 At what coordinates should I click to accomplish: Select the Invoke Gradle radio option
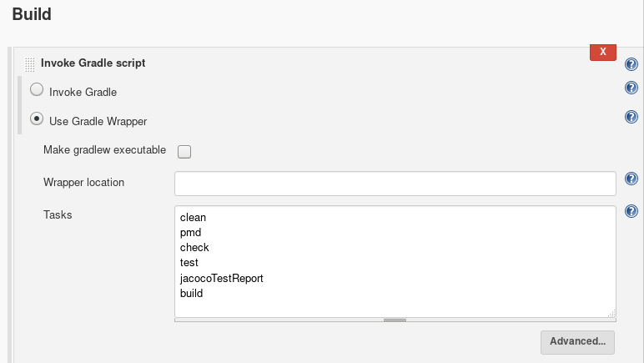point(37,89)
